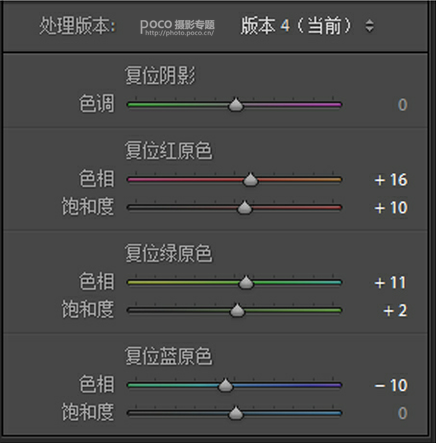Click the 饱和度 label under 复位蓝原色
Viewport: 436px width, 443px height.
tap(88, 412)
